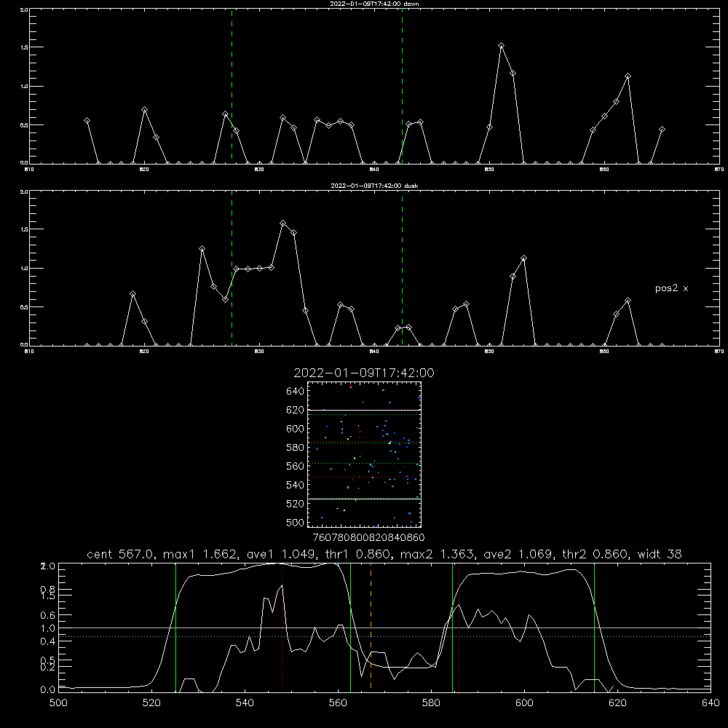The width and height of the screenshot is (728, 728).
Task: Click the '640' y-axis label of scatter image
Action: click(x=296, y=392)
